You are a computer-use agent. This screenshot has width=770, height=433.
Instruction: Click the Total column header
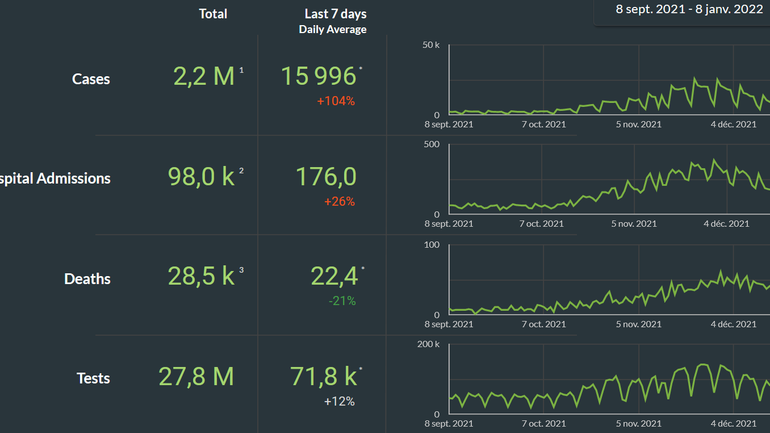click(x=213, y=14)
